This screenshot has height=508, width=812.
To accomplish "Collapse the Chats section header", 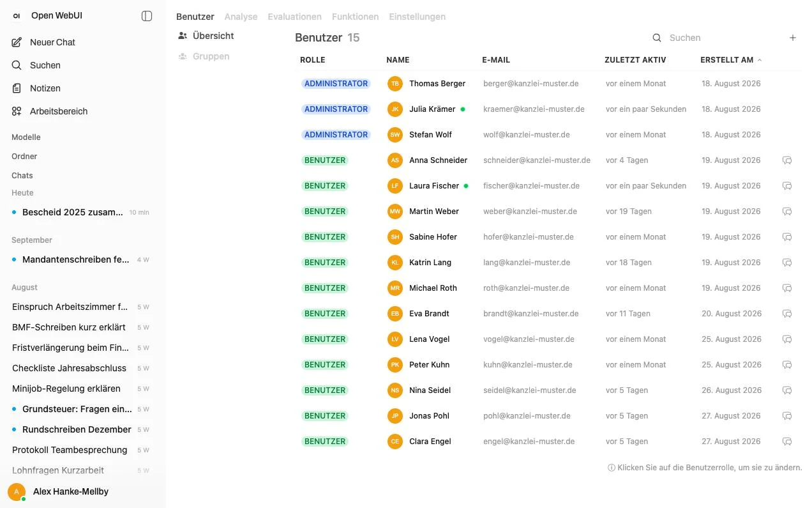I will pyautogui.click(x=22, y=176).
